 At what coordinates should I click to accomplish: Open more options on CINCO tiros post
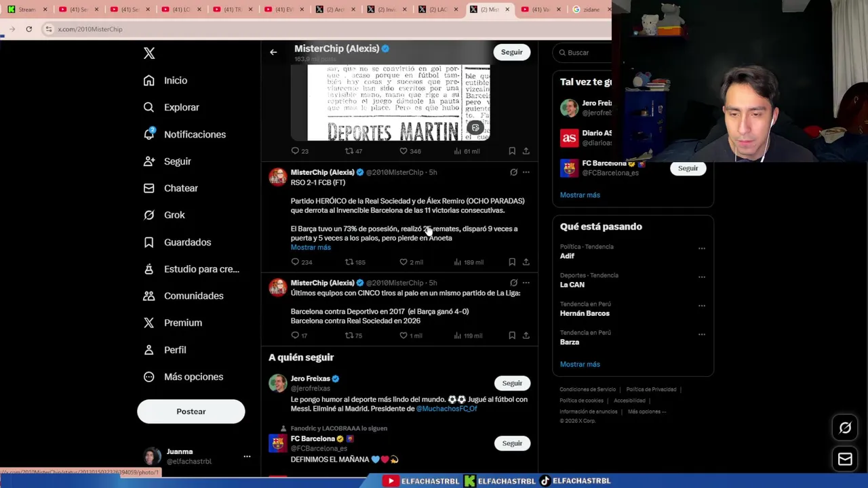(526, 283)
